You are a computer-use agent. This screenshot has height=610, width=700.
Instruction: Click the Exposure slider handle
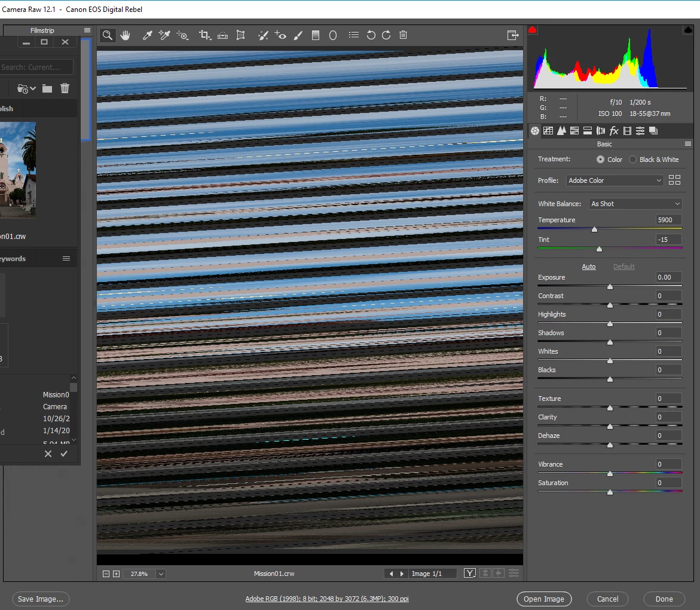click(610, 287)
